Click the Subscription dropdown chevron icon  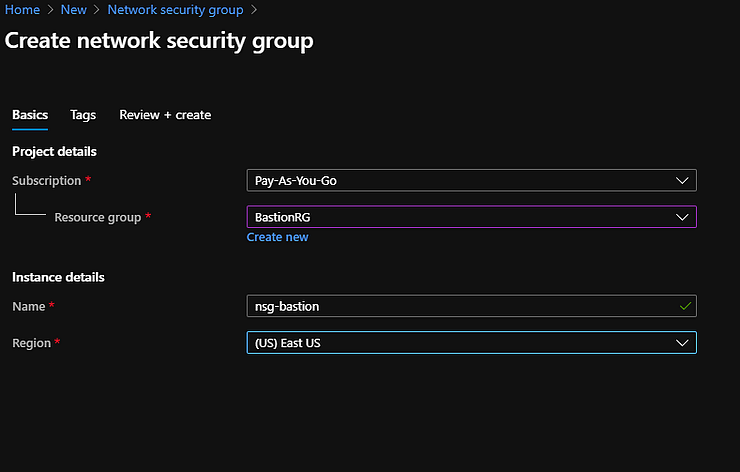[682, 181]
